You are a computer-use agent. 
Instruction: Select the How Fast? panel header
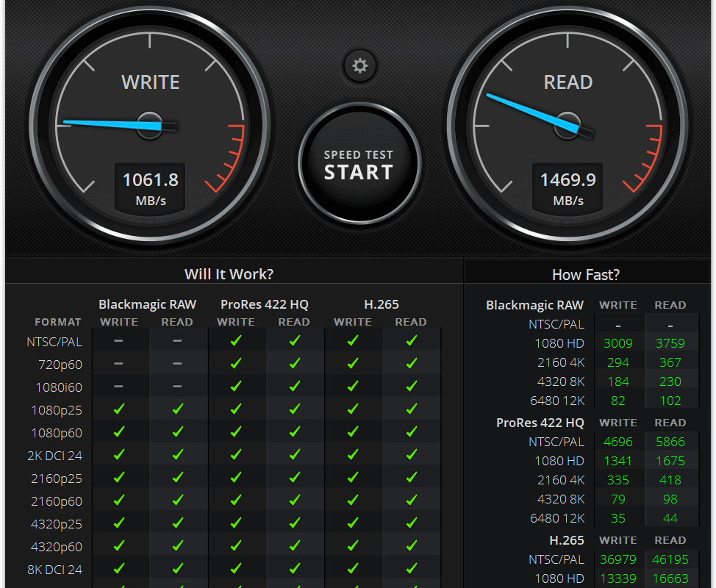click(x=585, y=275)
